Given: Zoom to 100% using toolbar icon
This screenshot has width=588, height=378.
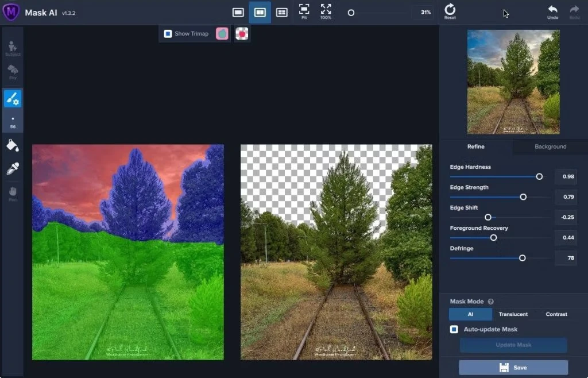Looking at the screenshot, I should point(326,11).
